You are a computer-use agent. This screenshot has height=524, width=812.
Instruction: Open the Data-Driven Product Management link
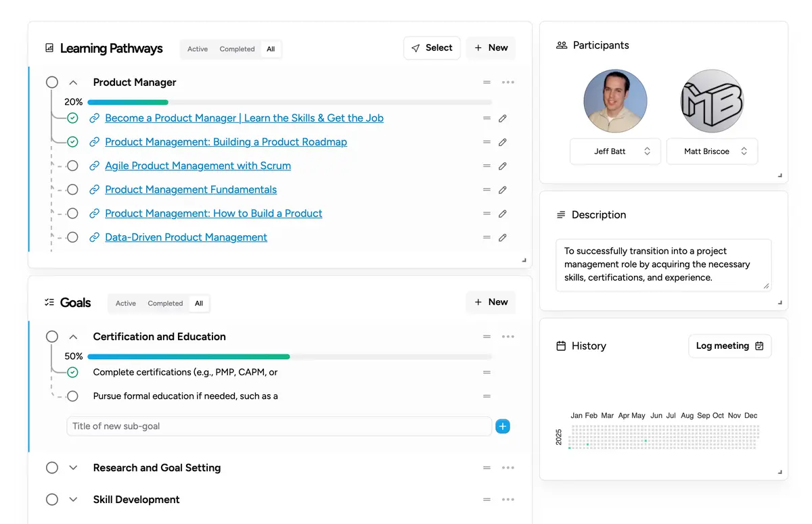(x=185, y=237)
